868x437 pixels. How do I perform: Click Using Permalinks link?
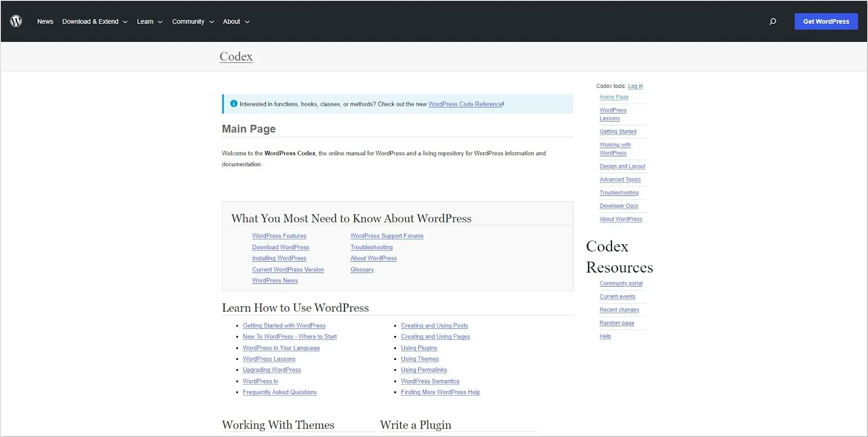pyautogui.click(x=424, y=370)
